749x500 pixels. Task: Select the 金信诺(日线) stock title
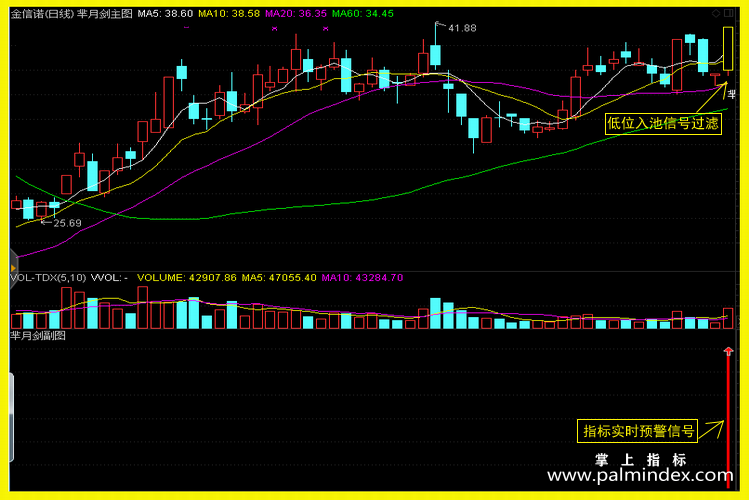43,14
